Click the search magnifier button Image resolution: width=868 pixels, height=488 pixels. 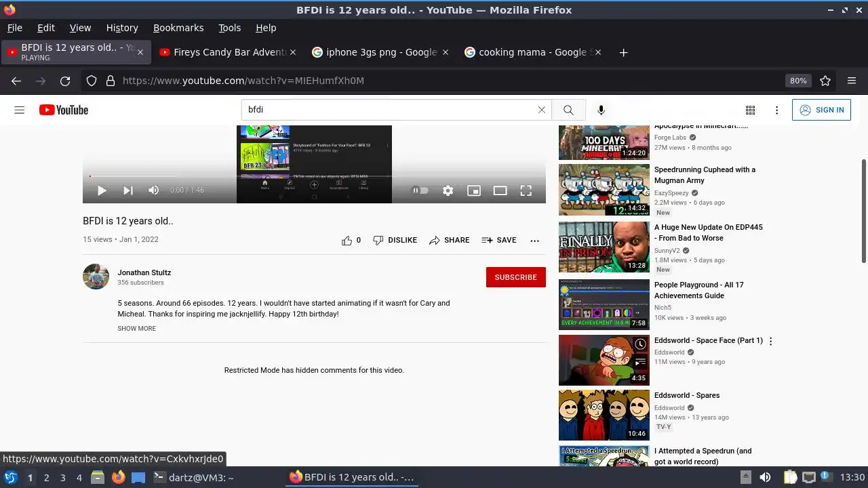pyautogui.click(x=568, y=110)
